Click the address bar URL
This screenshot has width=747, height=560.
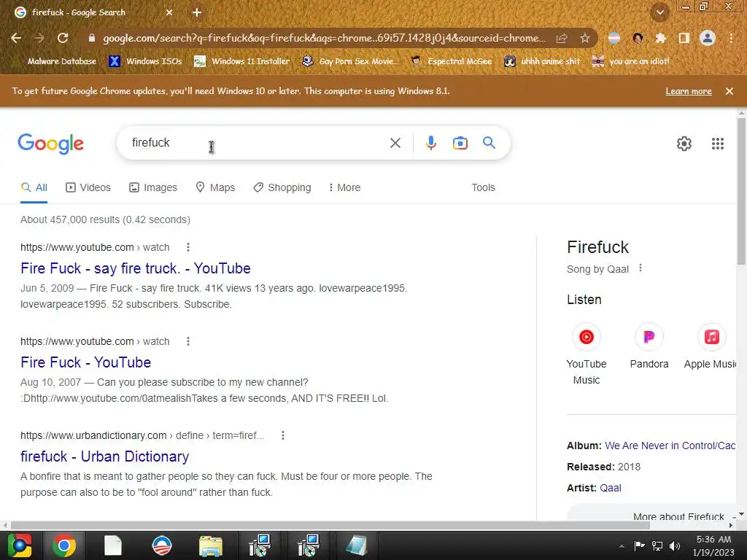324,38
